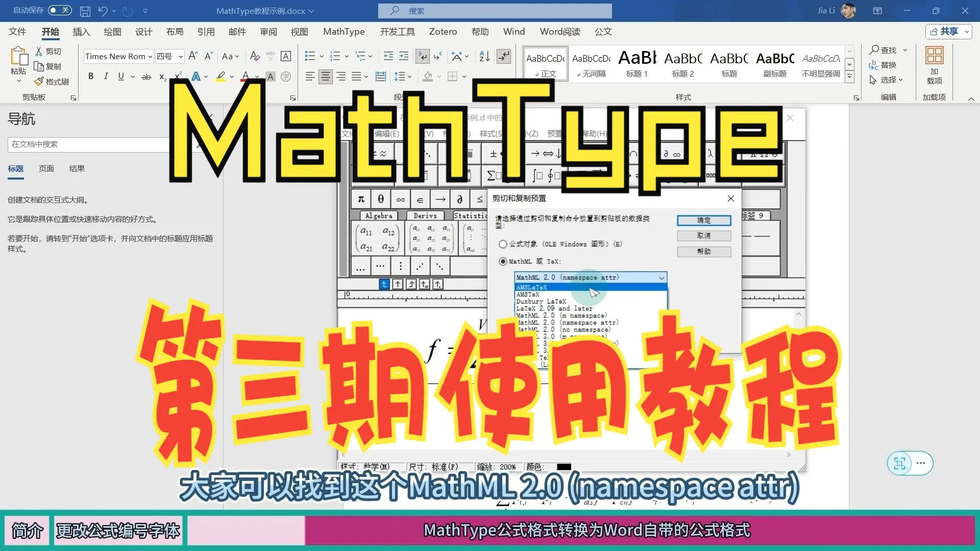Viewport: 980px width, 551px height.
Task: Expand the Find dropdown arrow
Action: [905, 50]
